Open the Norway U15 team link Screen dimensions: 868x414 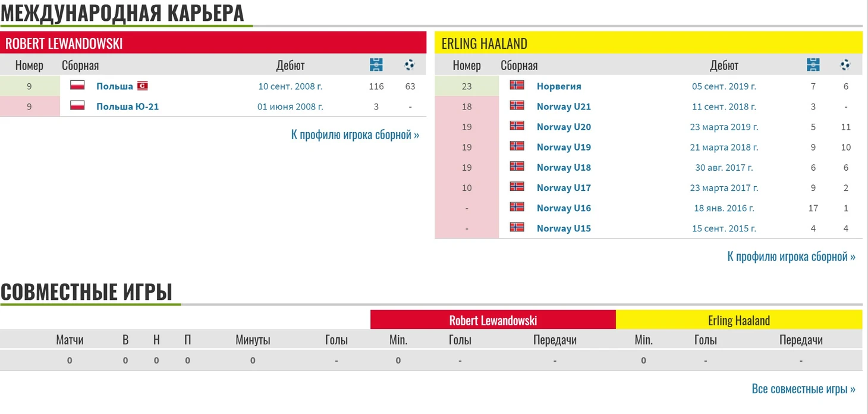pos(564,228)
